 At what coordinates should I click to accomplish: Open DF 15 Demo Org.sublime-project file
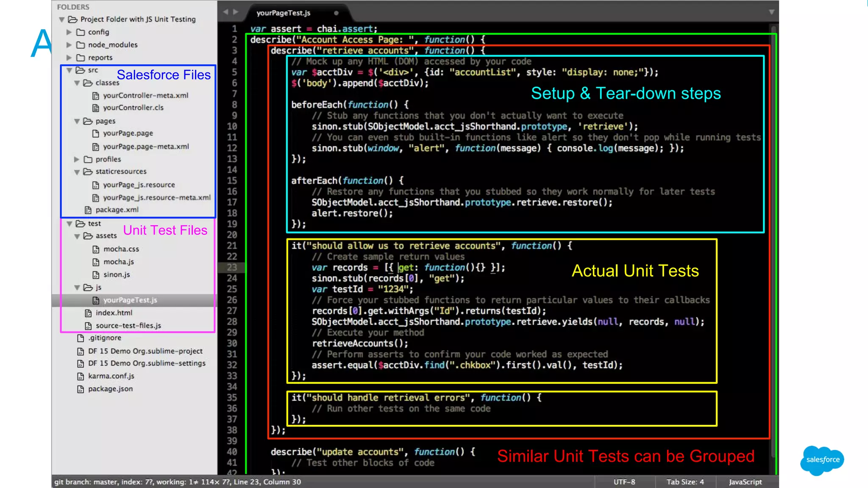(145, 351)
